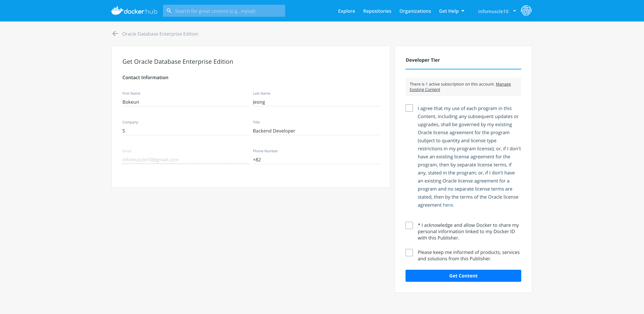The width and height of the screenshot is (644, 314).
Task: Click the Docker Hub whale logo
Action: pos(117,11)
